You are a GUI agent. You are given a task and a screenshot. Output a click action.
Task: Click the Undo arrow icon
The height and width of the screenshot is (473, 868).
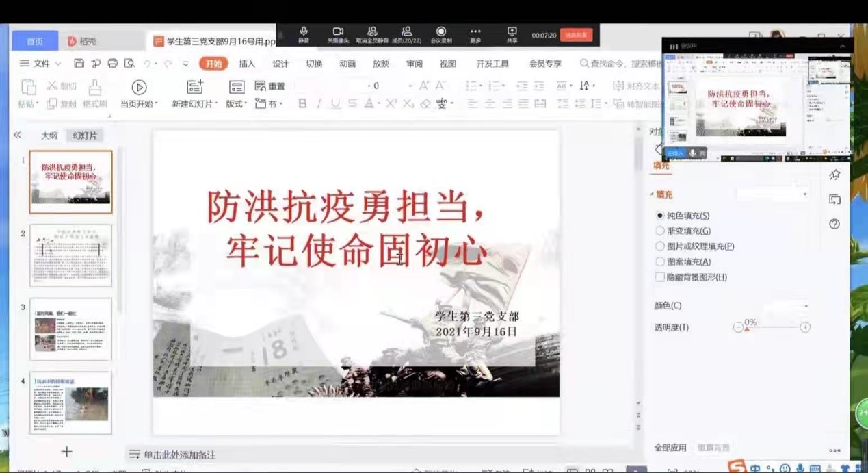pyautogui.click(x=146, y=64)
